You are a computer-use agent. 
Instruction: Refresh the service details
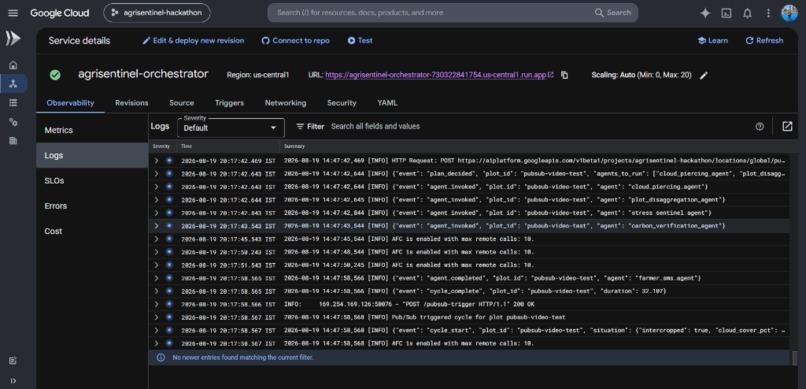coord(764,41)
